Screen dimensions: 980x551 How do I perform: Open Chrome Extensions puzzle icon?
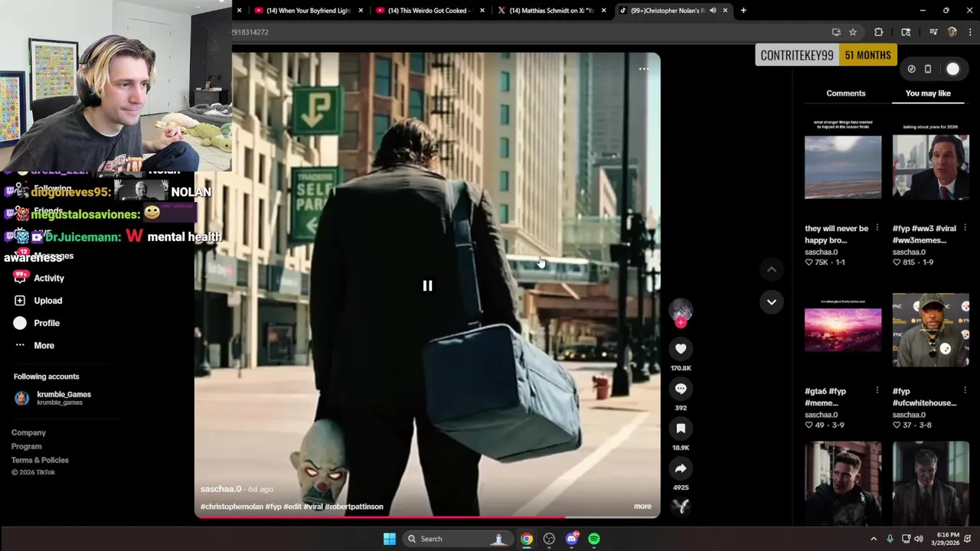coord(878,32)
